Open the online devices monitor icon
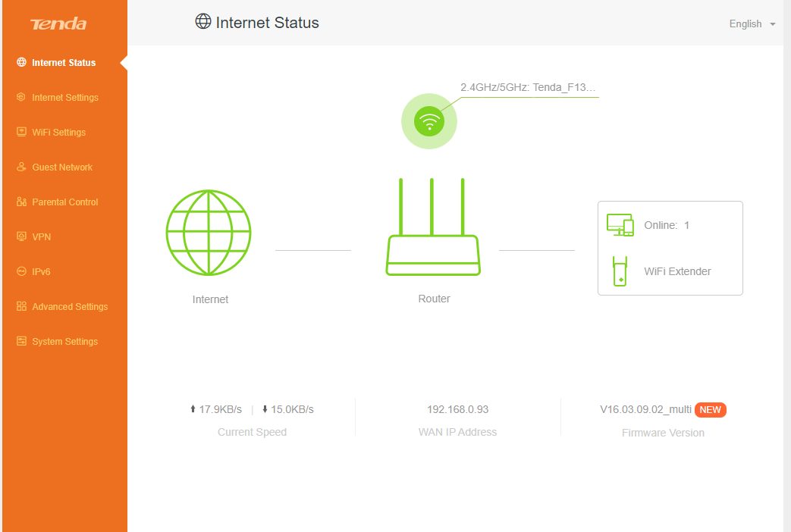 [620, 225]
